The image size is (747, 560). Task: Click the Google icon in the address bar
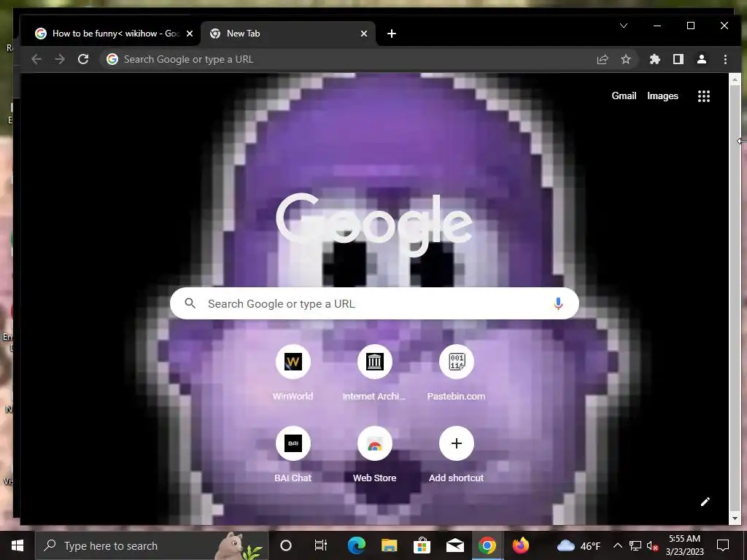(112, 59)
